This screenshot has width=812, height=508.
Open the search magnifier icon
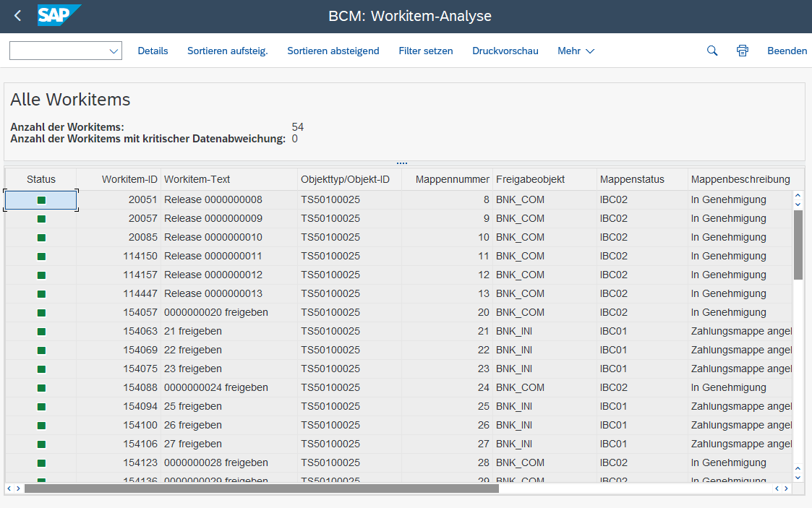pos(712,51)
